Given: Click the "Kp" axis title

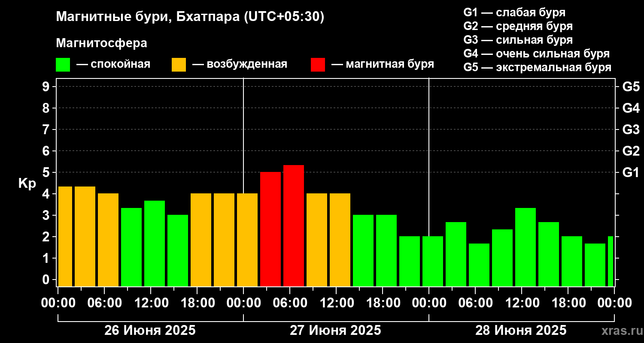Looking at the screenshot, I should pos(27,184).
